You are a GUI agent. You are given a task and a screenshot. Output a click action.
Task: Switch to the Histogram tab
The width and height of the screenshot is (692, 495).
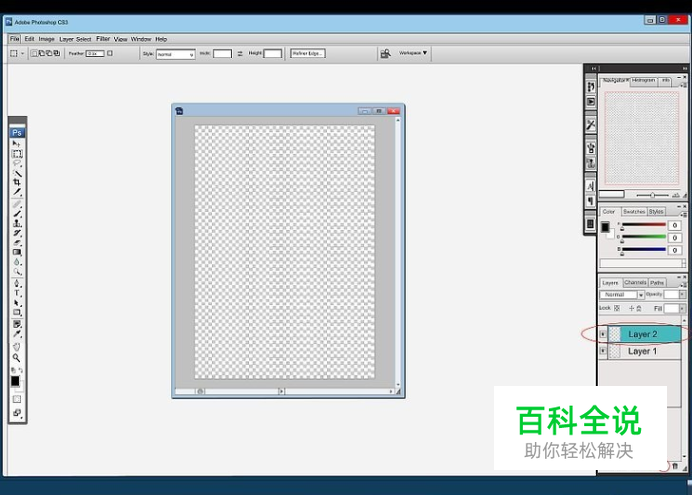(x=643, y=81)
